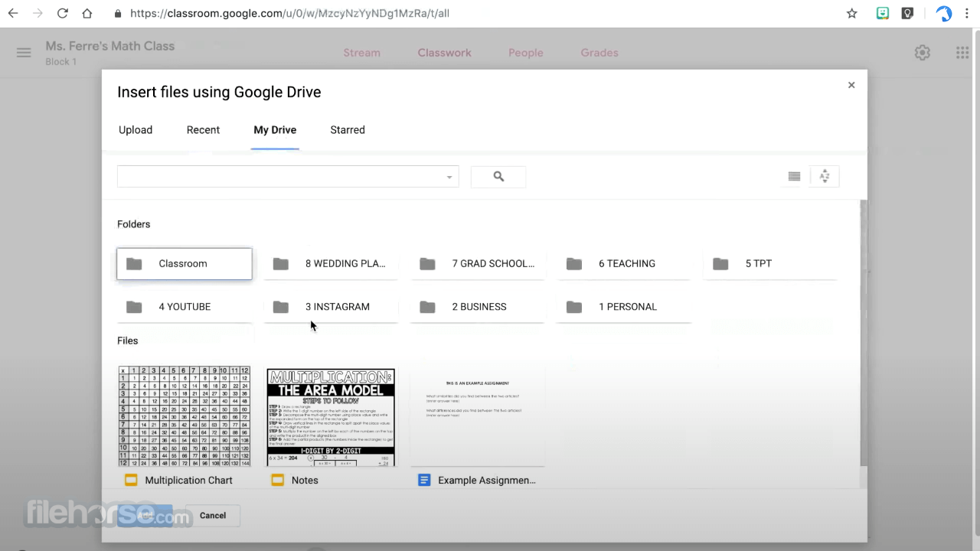Viewport: 980px width, 551px height.
Task: Click the browser address bar URL
Action: tap(289, 13)
